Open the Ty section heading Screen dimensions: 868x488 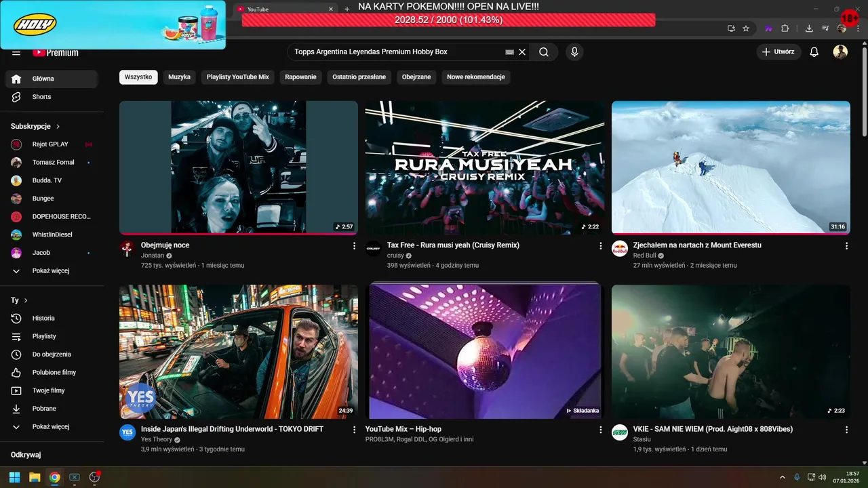click(x=19, y=300)
